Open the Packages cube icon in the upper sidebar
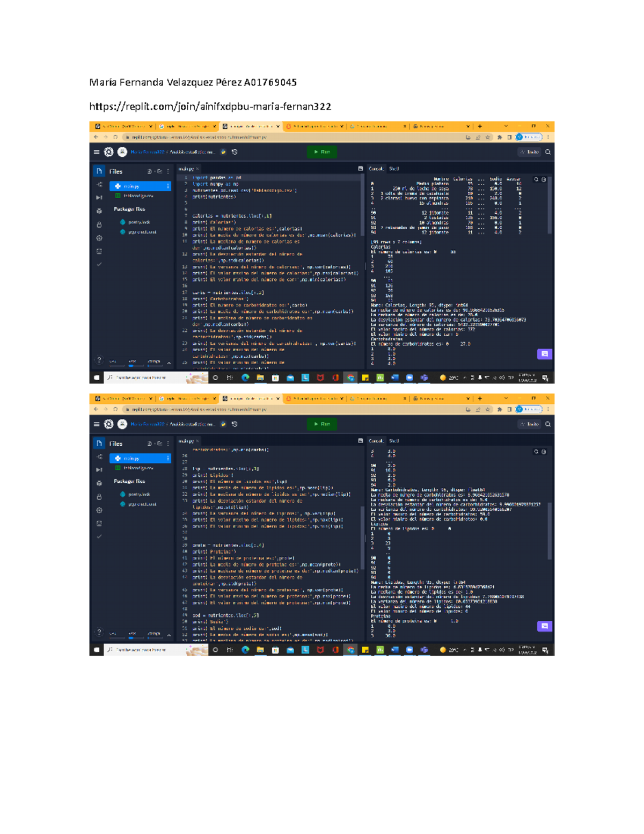The width and height of the screenshot is (644, 834). click(99, 211)
